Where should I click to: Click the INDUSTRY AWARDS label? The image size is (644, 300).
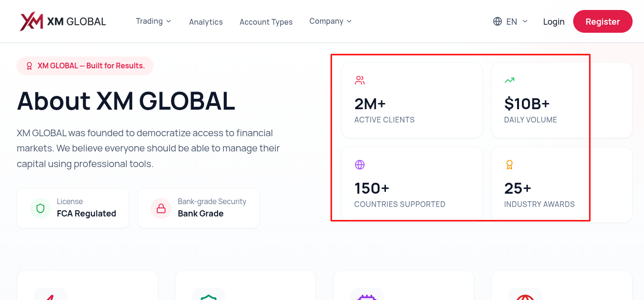click(x=539, y=204)
